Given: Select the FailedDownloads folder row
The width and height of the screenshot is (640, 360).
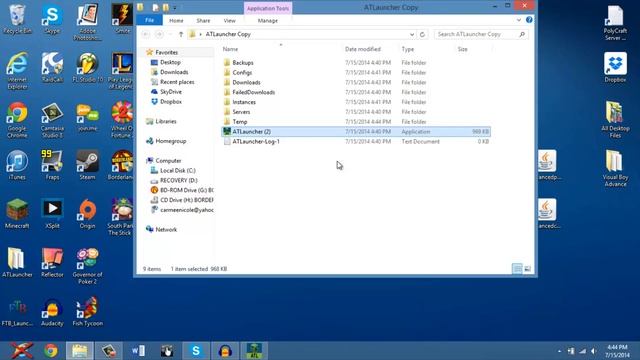Looking at the screenshot, I should (356, 92).
